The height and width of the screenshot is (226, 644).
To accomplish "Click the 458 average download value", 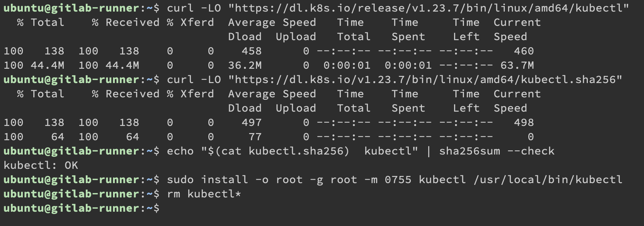I will (252, 51).
